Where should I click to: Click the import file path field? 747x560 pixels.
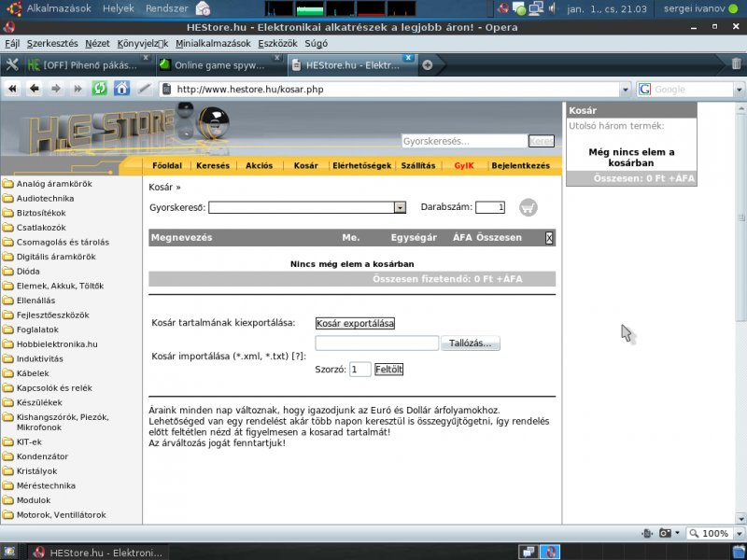point(377,343)
